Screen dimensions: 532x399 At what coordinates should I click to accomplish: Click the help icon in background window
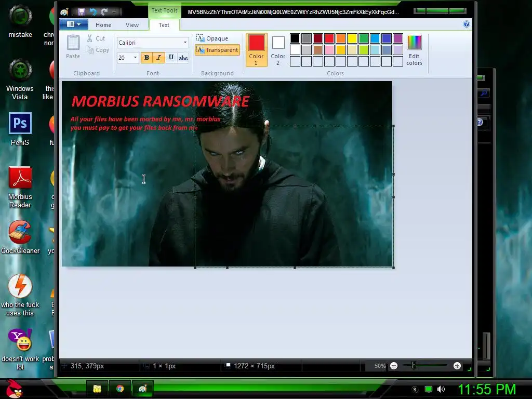pyautogui.click(x=480, y=122)
